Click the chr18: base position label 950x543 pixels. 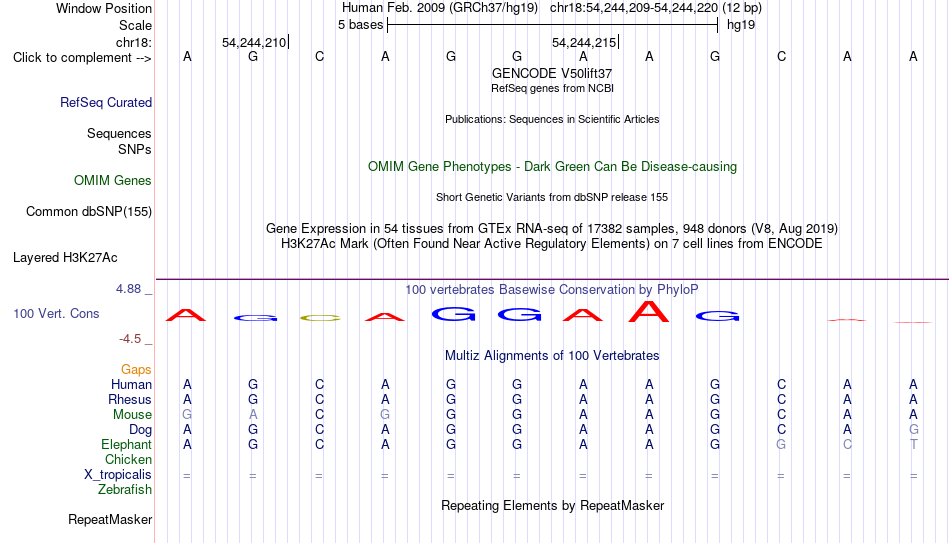pyautogui.click(x=134, y=42)
